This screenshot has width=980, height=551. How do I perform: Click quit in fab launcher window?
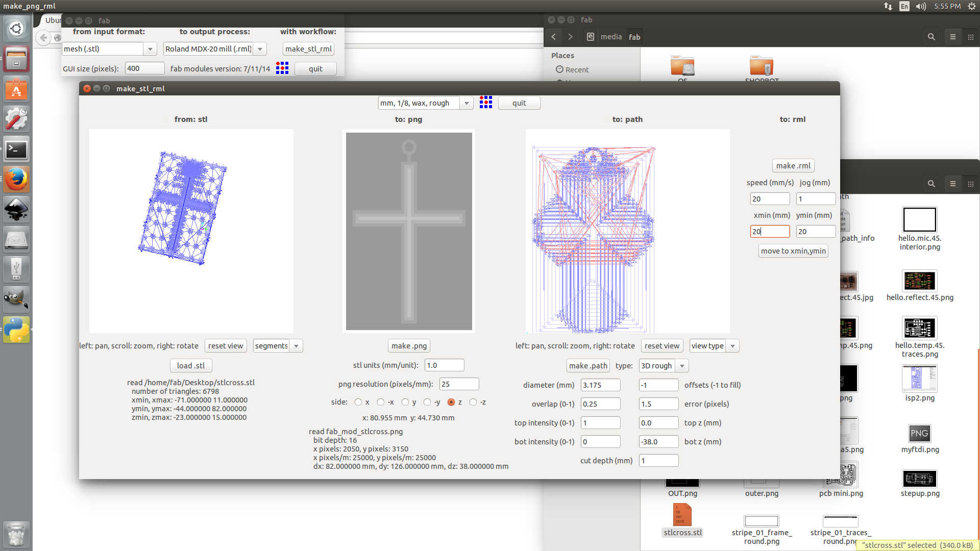(x=315, y=69)
